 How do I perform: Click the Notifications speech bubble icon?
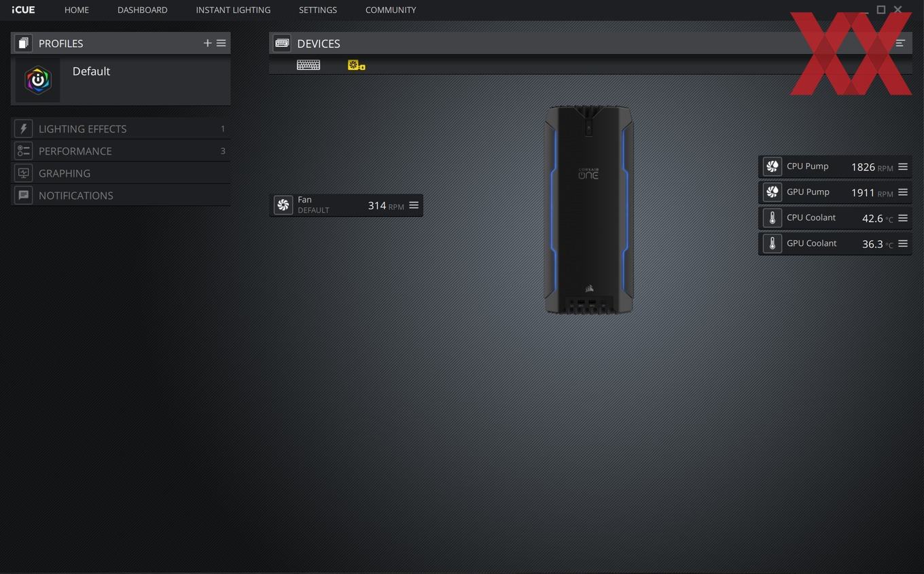pos(23,196)
